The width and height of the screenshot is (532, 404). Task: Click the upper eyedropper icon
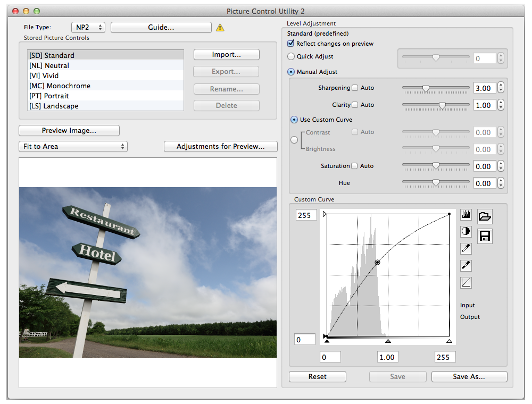(x=466, y=248)
